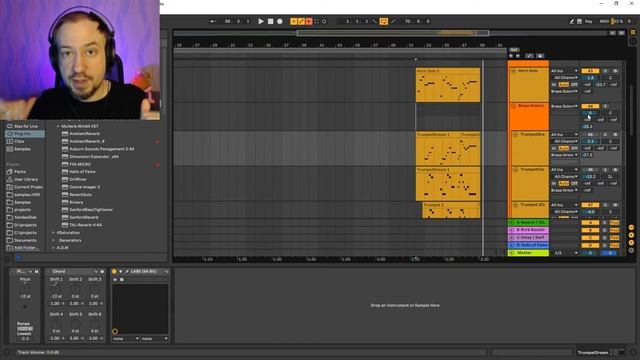Open Key Map Mode

[x=589, y=21]
